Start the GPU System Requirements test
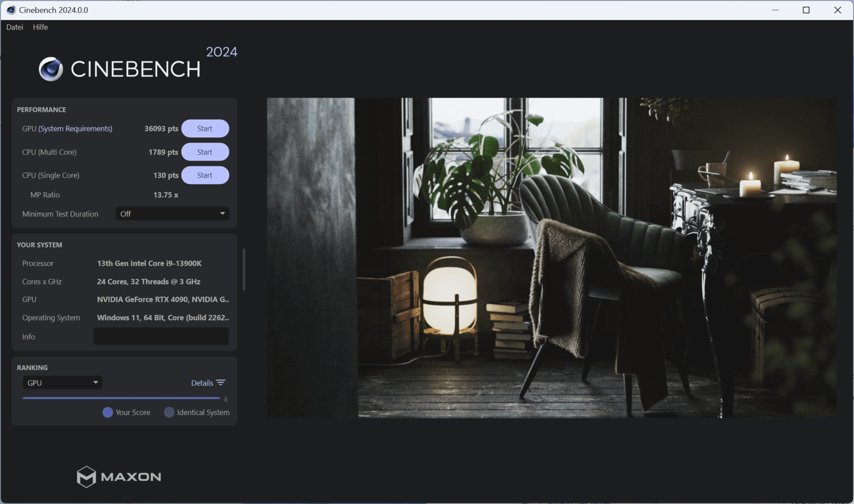This screenshot has width=854, height=504. pos(204,128)
